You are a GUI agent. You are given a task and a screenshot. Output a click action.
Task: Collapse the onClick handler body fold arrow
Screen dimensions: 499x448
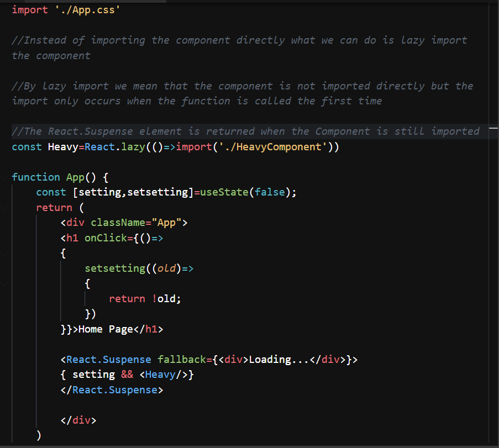[4, 253]
